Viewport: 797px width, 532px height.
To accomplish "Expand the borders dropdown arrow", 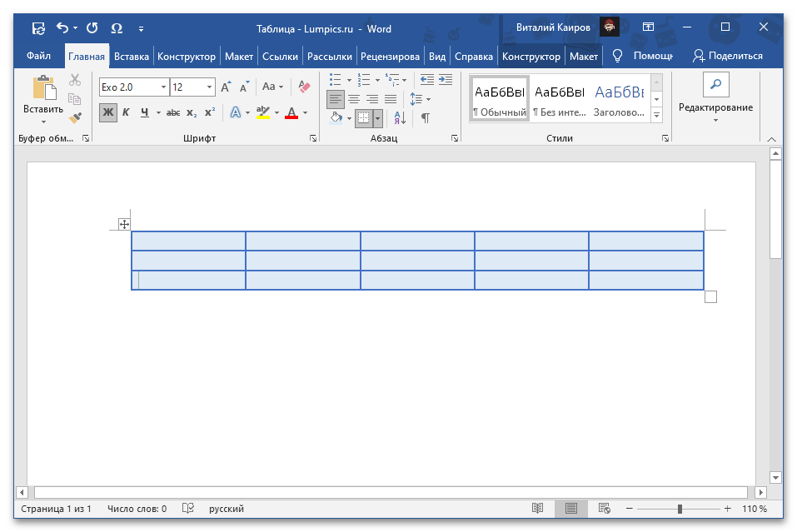I will click(377, 118).
